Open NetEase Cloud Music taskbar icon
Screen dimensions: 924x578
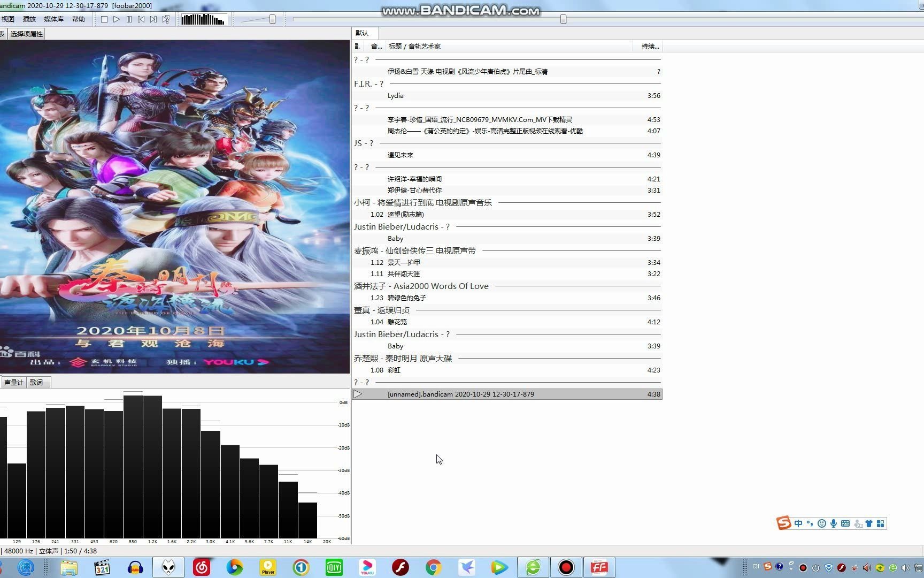pos(202,567)
